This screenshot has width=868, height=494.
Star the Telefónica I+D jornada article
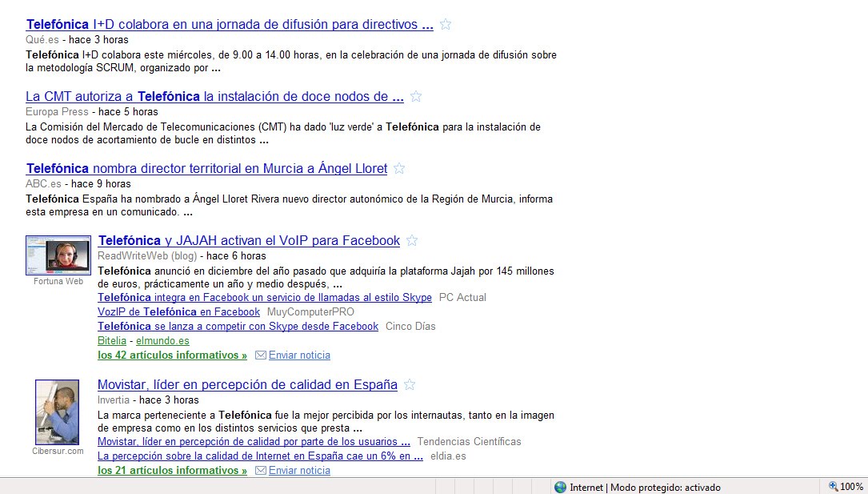(x=445, y=24)
